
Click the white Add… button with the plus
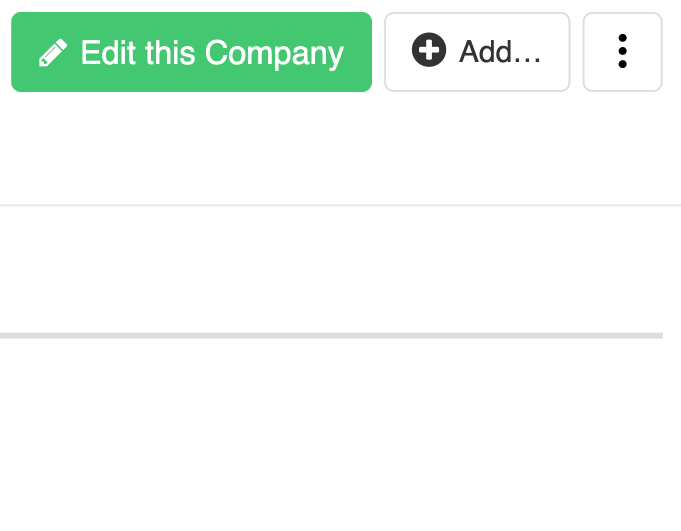(x=477, y=52)
